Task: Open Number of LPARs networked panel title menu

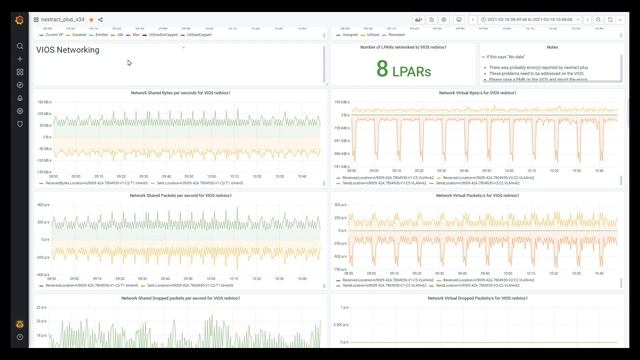Action: pyautogui.click(x=403, y=47)
